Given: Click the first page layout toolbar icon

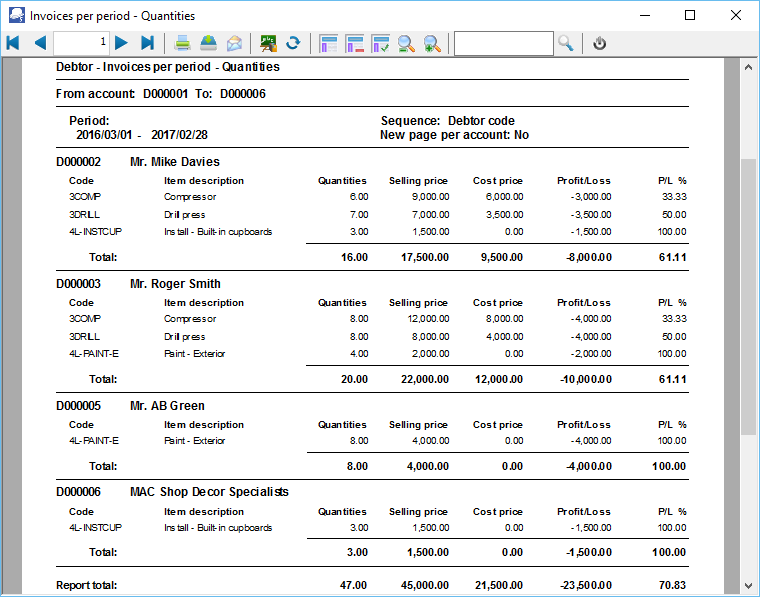Looking at the screenshot, I should coord(328,43).
